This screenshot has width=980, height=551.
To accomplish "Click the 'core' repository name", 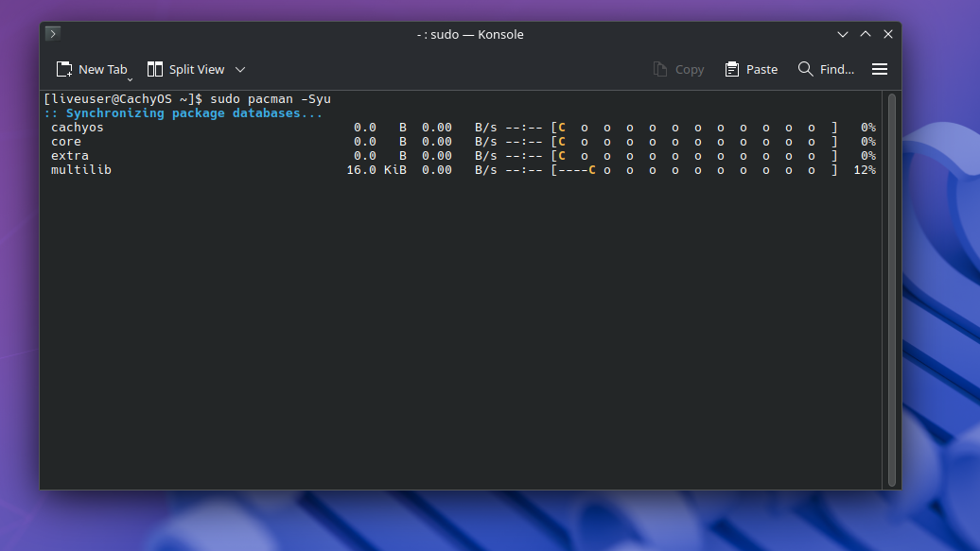I will coord(66,142).
